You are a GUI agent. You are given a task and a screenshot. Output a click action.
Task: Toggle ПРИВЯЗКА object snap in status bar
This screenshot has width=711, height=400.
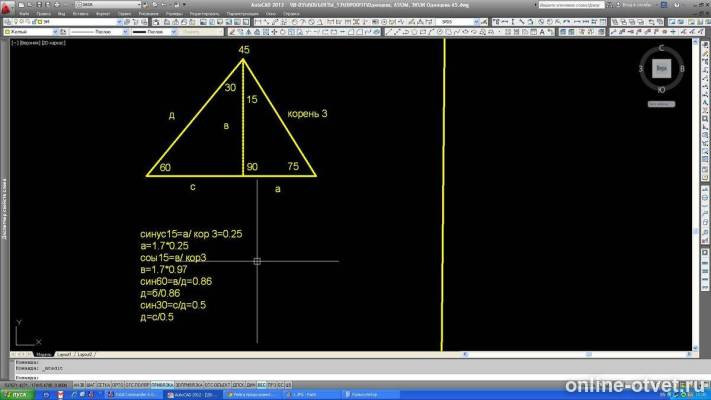pos(162,385)
